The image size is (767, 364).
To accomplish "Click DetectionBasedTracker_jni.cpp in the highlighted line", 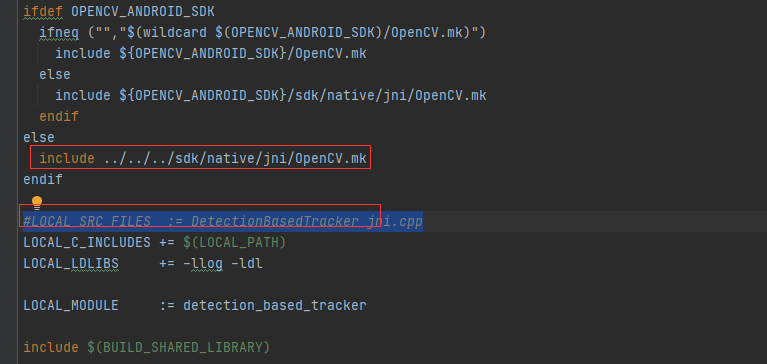I will (x=307, y=222).
